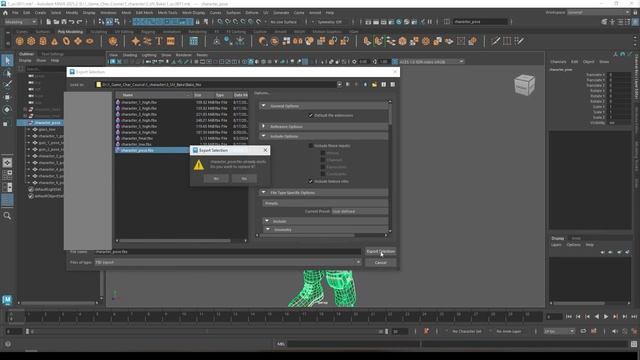This screenshot has height=360, width=640.
Task: Create a polygon sphere from shelf
Action: pyautogui.click(x=19, y=41)
